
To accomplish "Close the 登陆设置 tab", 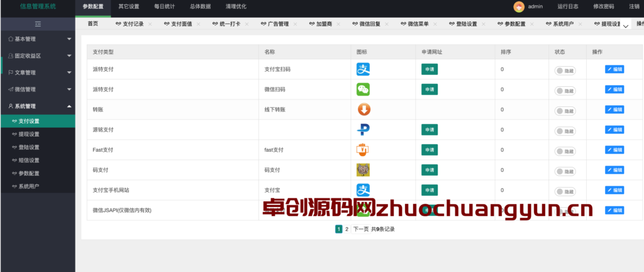I will tap(484, 25).
